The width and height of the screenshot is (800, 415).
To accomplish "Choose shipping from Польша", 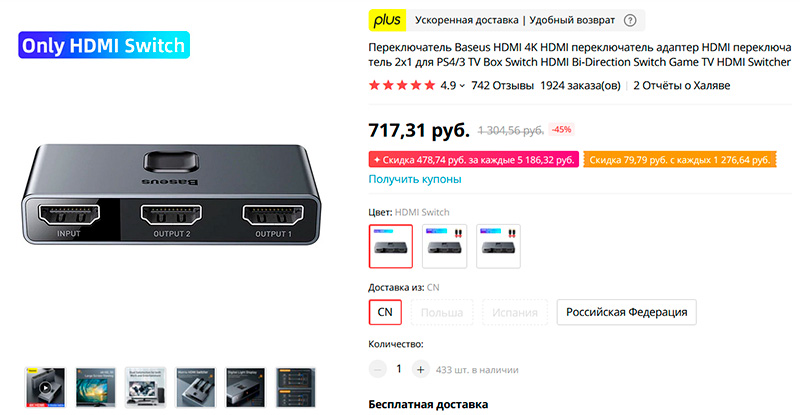I will [442, 312].
